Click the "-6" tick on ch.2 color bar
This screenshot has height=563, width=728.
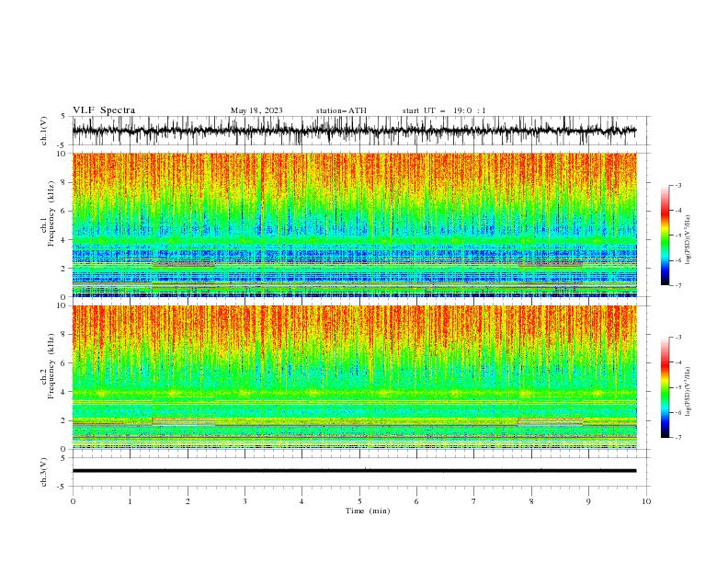[x=677, y=412]
